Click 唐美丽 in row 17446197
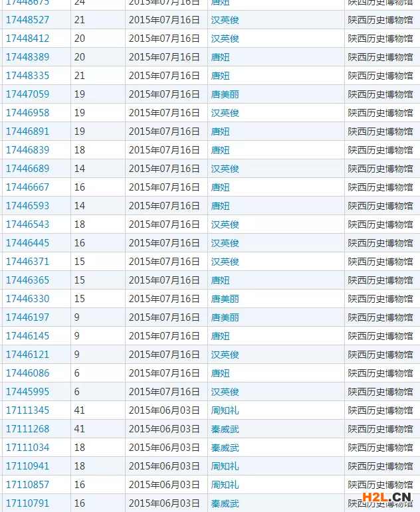Screen dimensions: 420x512 (x=225, y=318)
